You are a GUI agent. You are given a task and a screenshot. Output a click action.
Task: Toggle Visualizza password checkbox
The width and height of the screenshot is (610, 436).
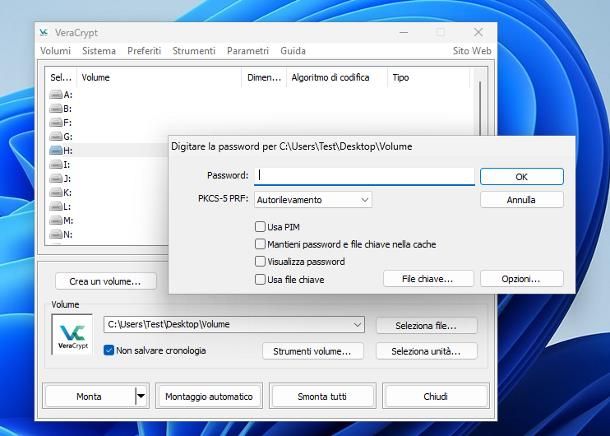(260, 261)
